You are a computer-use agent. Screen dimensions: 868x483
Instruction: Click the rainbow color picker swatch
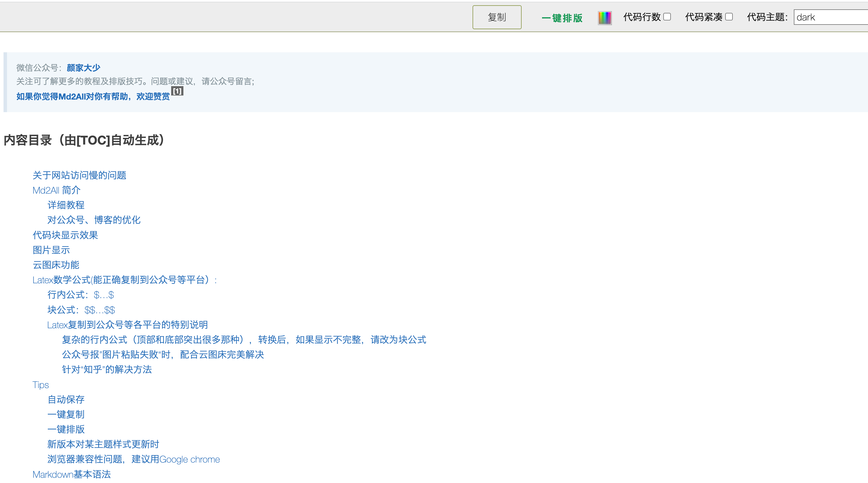click(605, 18)
